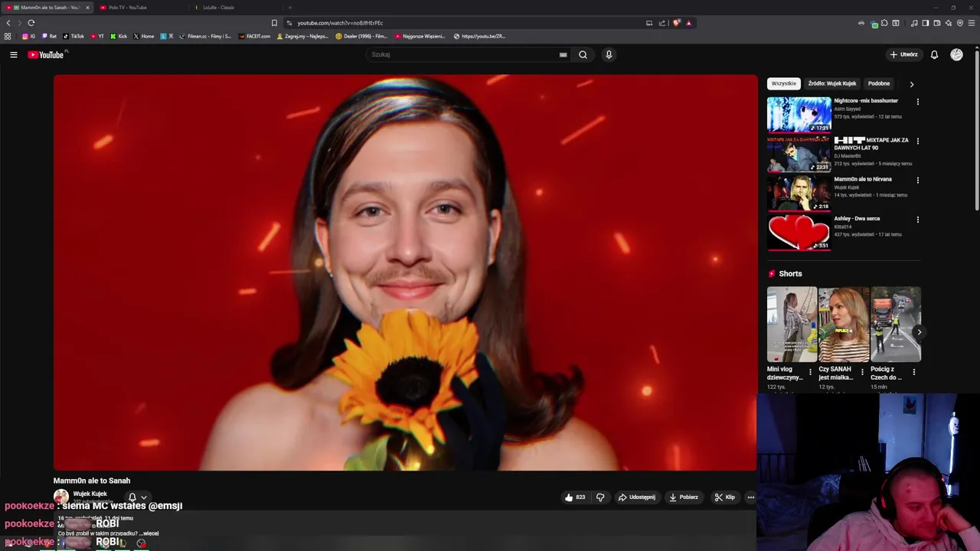
Task: Open options for Pościg z Czech short
Action: (x=913, y=372)
